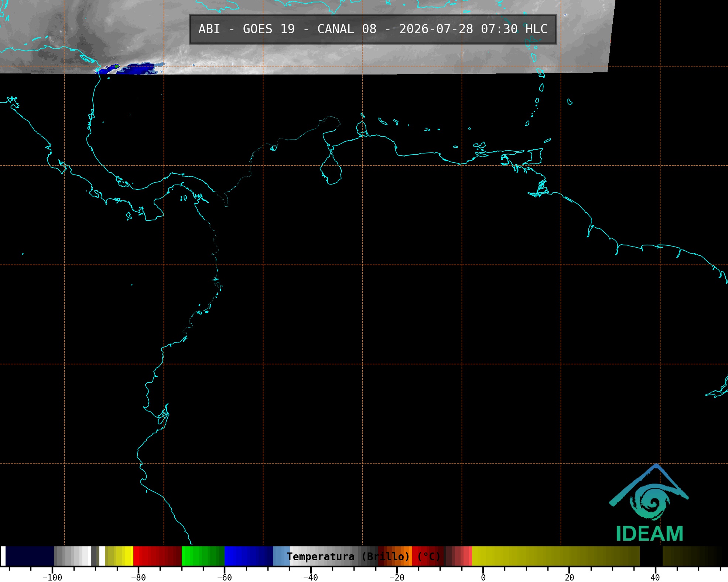Viewport: 728px width, 582px height.
Task: Click the 40 tick label on colorbar
Action: pyautogui.click(x=655, y=578)
